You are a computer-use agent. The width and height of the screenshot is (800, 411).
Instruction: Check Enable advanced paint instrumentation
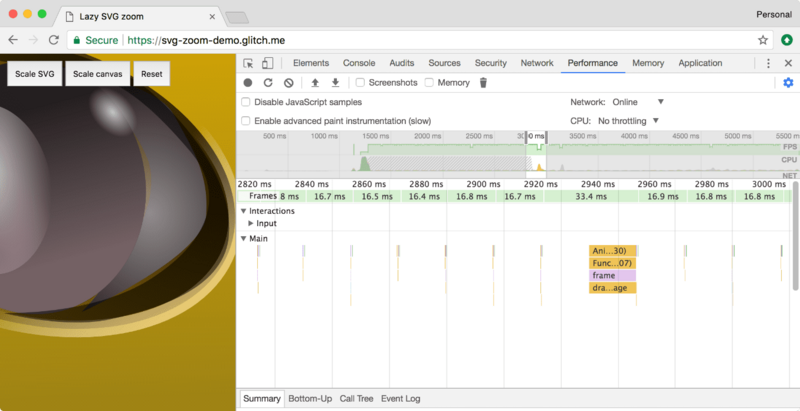coord(246,121)
